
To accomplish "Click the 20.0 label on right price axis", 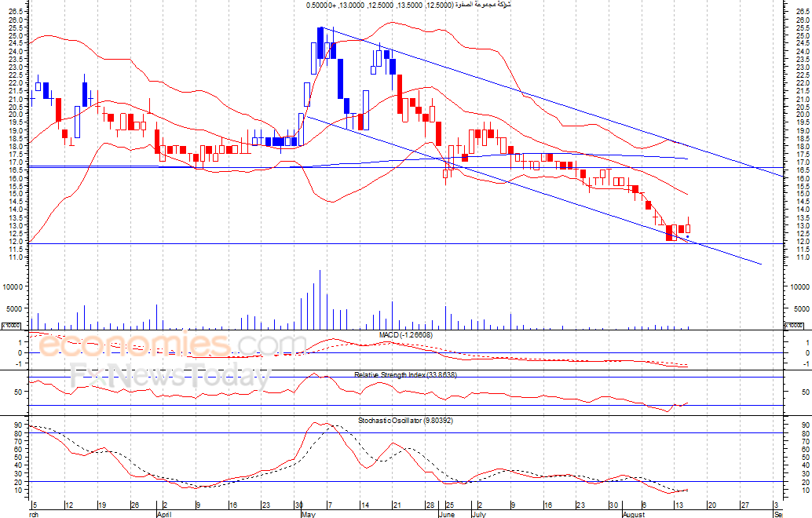I will [x=803, y=115].
